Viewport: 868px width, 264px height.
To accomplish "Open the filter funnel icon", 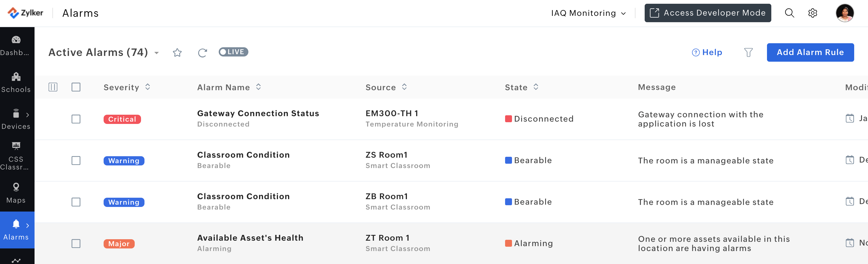I will pos(748,53).
